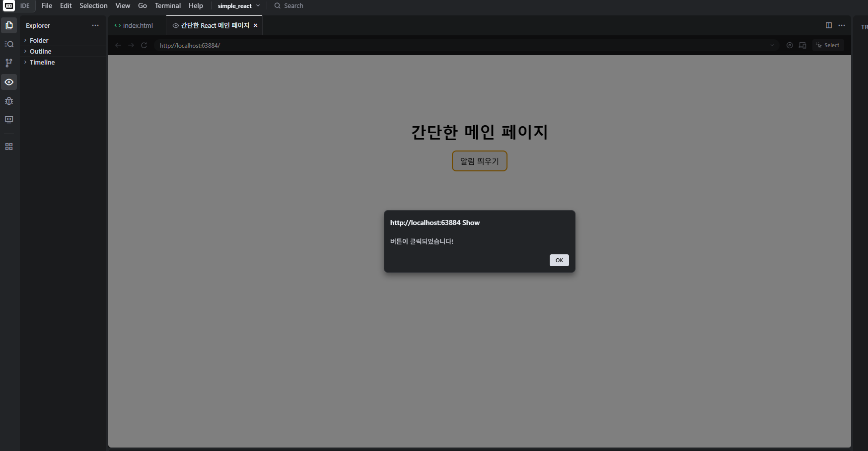Open the Source Control branch icon

[9, 63]
